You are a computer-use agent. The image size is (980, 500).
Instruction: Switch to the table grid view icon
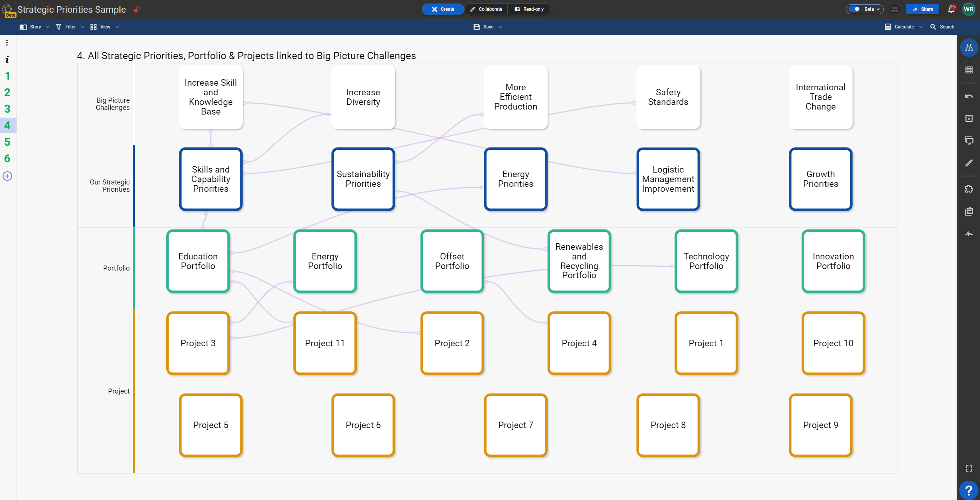click(x=969, y=70)
